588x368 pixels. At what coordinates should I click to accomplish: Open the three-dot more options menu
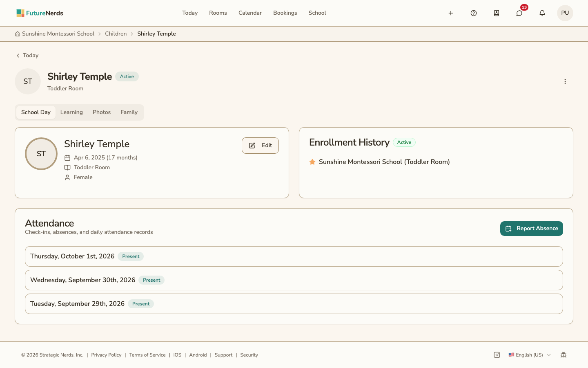pos(565,81)
